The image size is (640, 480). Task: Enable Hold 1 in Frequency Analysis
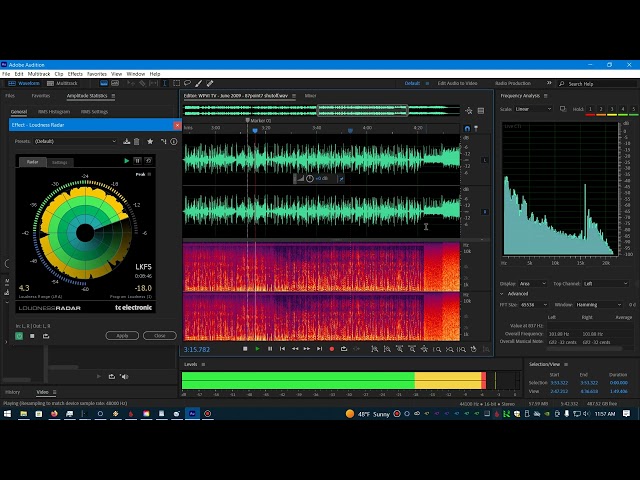[x=590, y=109]
